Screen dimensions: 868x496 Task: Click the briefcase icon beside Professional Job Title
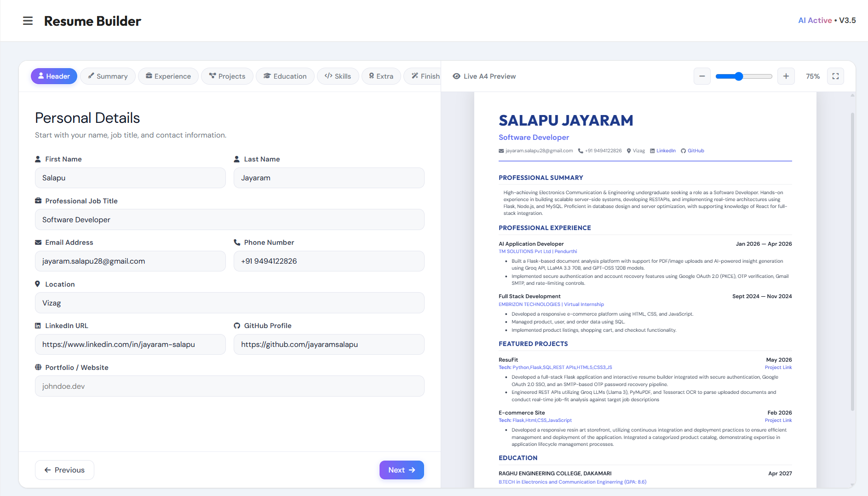[x=38, y=201]
